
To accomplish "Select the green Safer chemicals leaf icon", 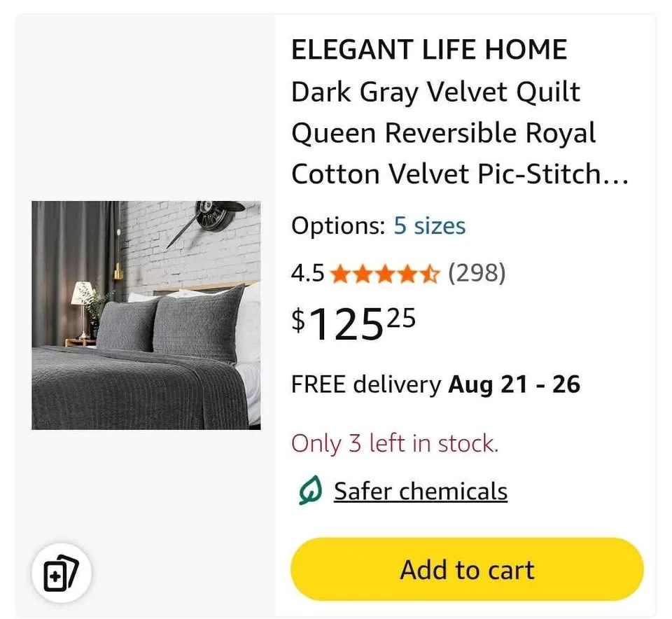I will pyautogui.click(x=308, y=491).
